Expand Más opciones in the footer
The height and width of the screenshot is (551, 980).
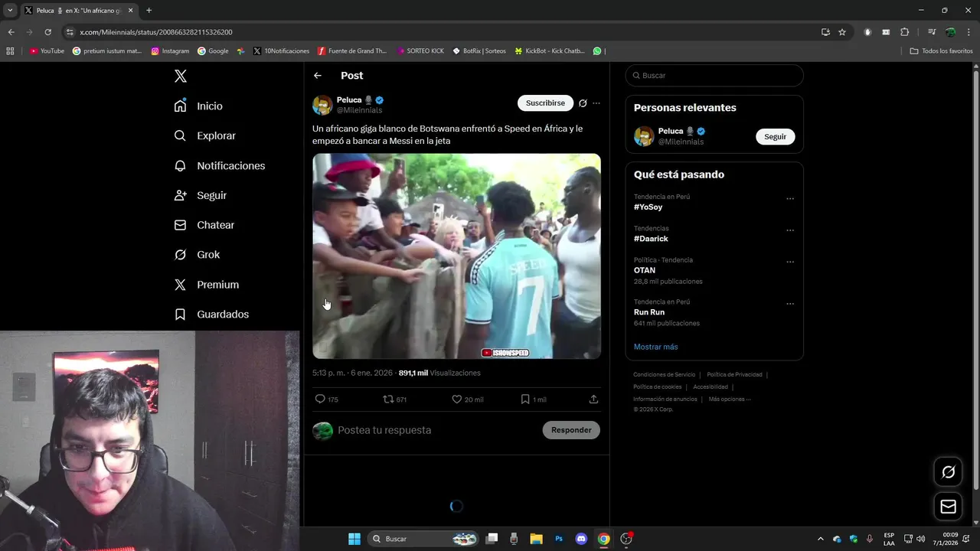pos(730,399)
